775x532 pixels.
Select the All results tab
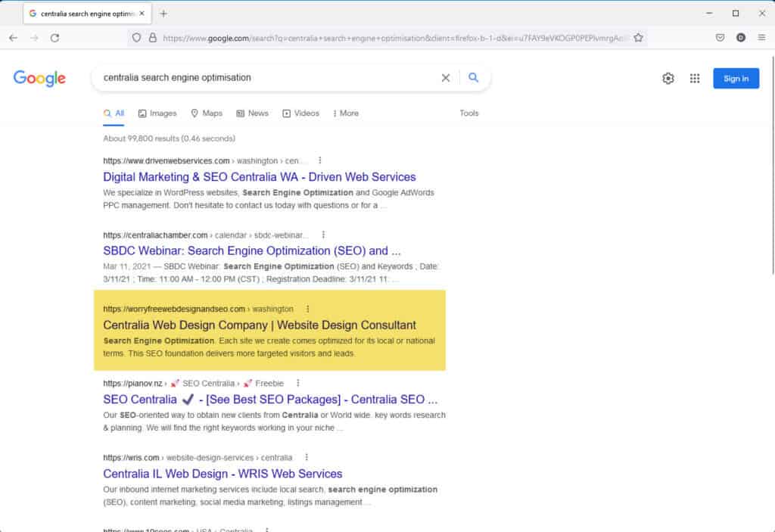click(114, 114)
